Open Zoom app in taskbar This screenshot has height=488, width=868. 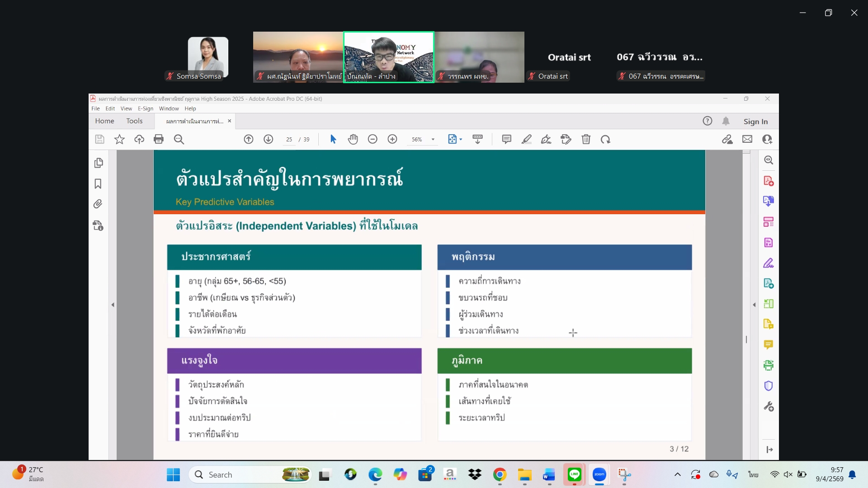click(x=599, y=474)
